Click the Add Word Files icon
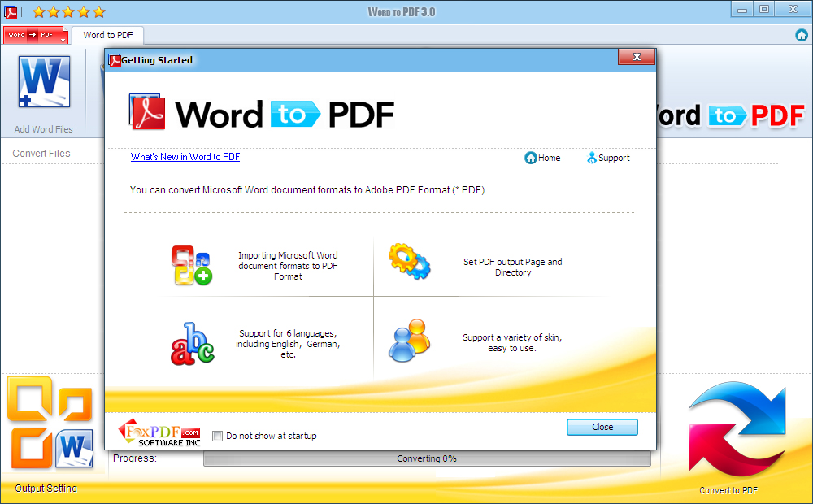 (x=44, y=82)
